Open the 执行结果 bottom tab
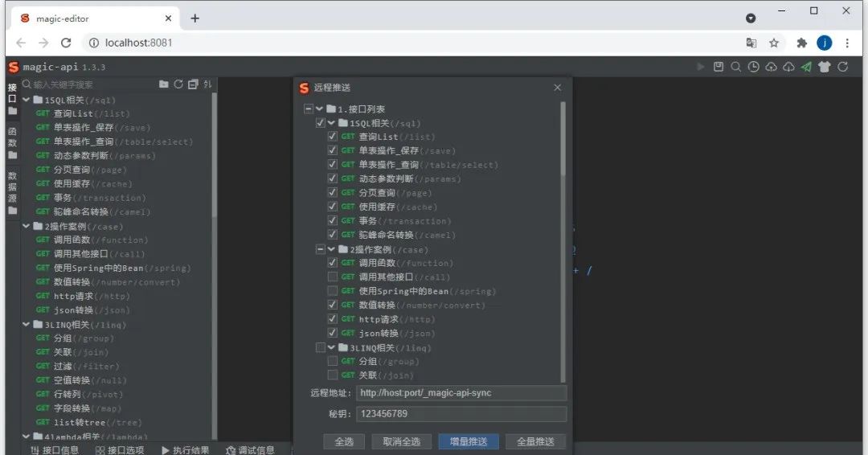This screenshot has height=455, width=868. [x=185, y=449]
